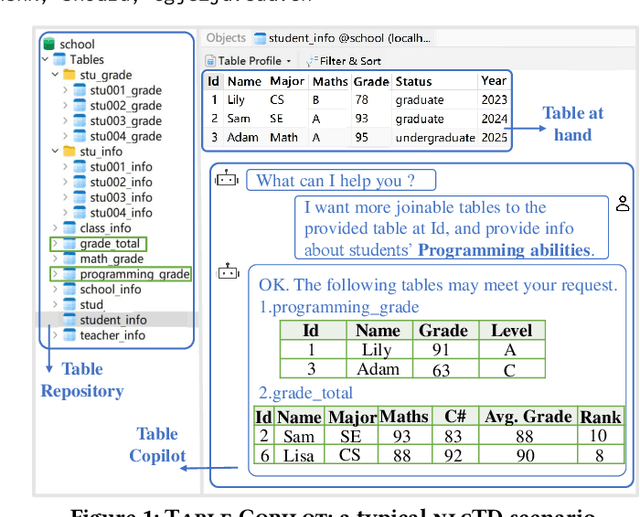Expand the stu001_grade table node

(65, 90)
